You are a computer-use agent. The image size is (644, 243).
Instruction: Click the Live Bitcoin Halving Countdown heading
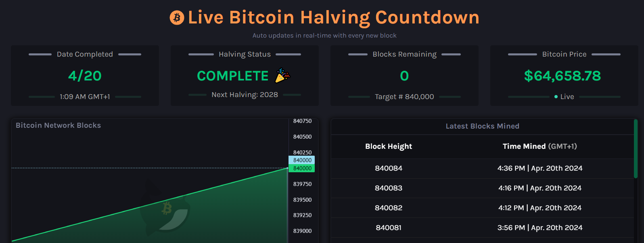click(x=333, y=18)
